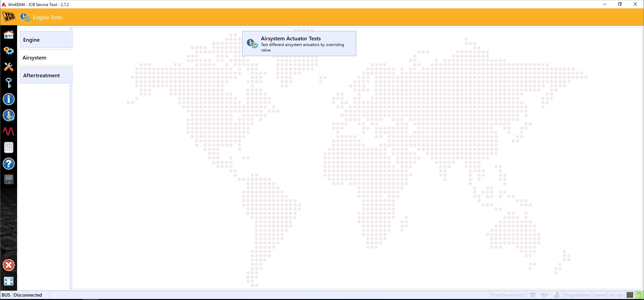
Task: Click the 'BUS' label in status bar
Action: 6,295
